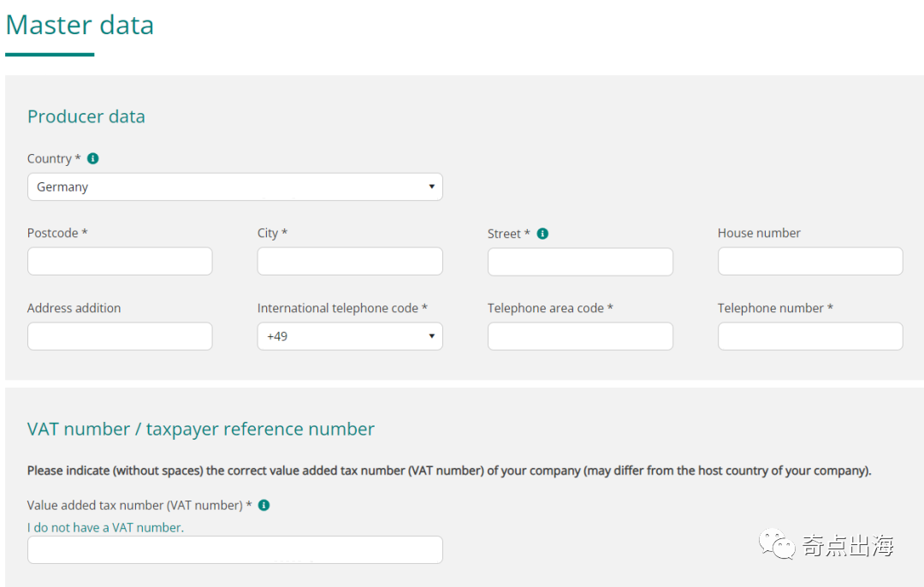Click the WeChat logo watermark icon
This screenshot has height=587, width=924.
[x=779, y=544]
